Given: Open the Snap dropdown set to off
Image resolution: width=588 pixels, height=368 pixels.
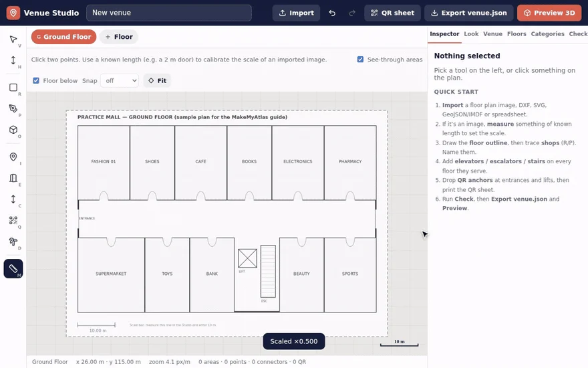Looking at the screenshot, I should click(119, 80).
